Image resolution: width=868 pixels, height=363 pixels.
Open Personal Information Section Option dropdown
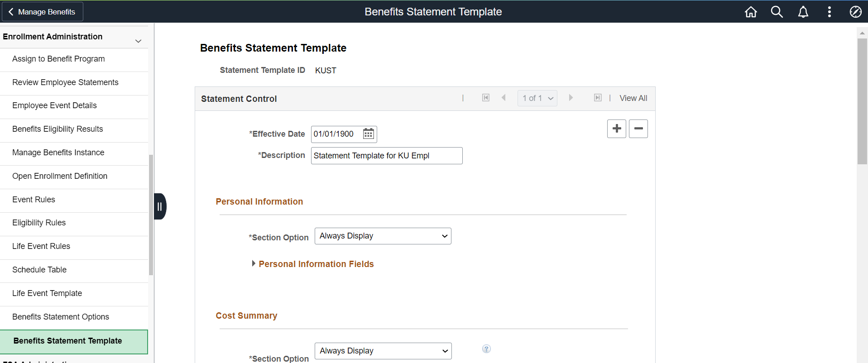tap(383, 236)
